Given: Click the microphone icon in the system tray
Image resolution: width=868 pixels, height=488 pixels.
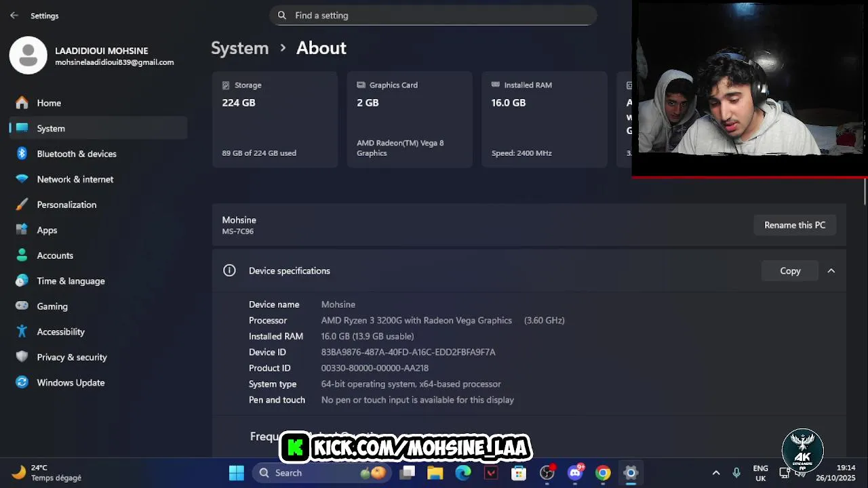Looking at the screenshot, I should 736,473.
